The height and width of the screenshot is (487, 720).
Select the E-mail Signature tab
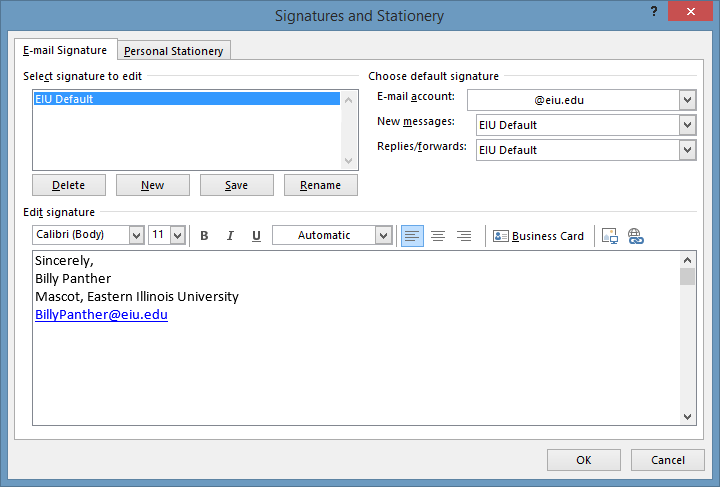point(65,50)
